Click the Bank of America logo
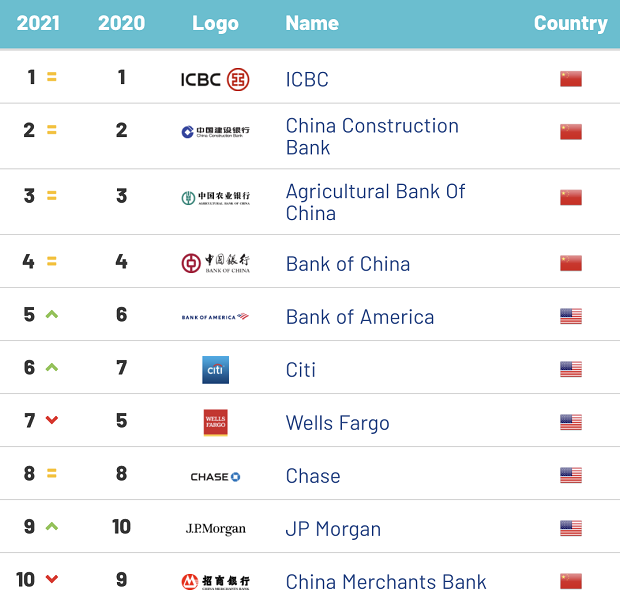Screen dimensions: 620x600 [x=215, y=317]
